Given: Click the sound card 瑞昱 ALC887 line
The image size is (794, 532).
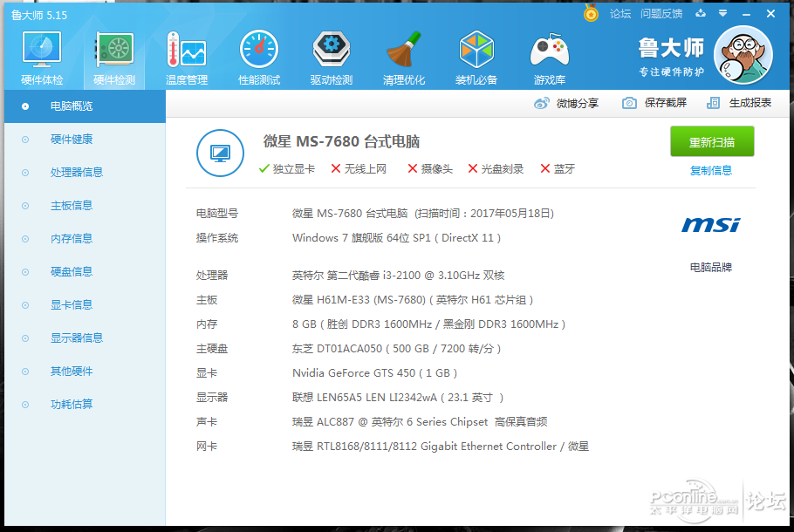Looking at the screenshot, I should coord(420,421).
